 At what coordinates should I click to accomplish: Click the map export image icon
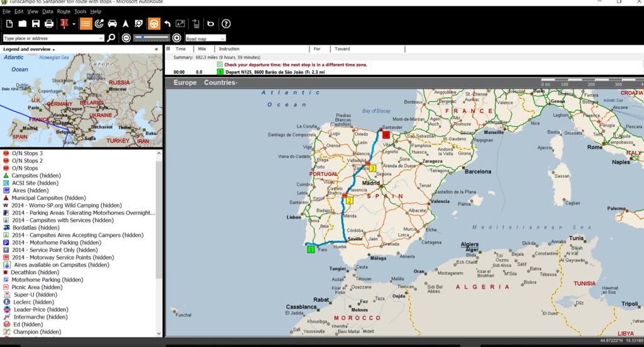point(180,24)
